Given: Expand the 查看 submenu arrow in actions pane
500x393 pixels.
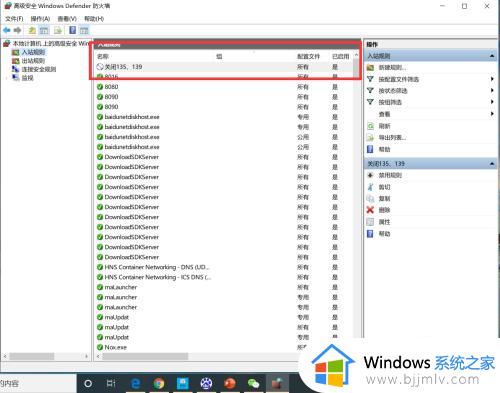Looking at the screenshot, I should (x=492, y=114).
